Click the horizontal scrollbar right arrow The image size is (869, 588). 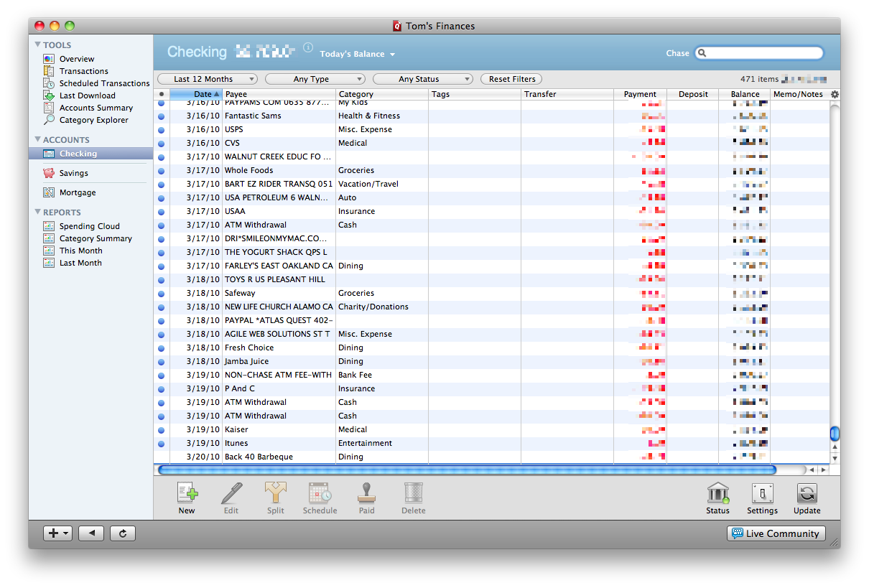tap(823, 470)
